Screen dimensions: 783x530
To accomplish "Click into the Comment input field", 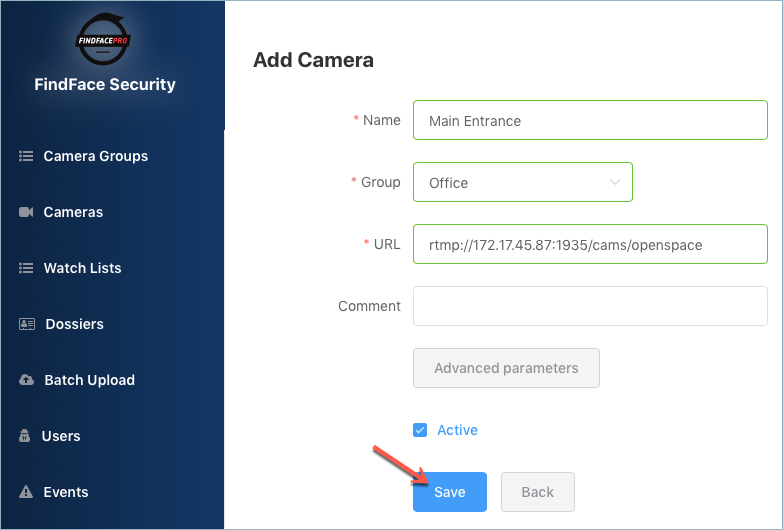I will tap(590, 306).
